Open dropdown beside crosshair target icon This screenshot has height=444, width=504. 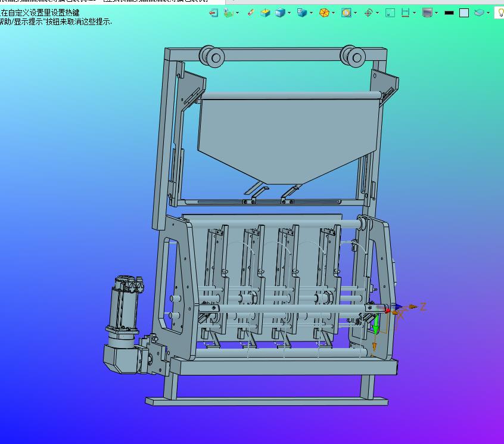[x=377, y=13]
